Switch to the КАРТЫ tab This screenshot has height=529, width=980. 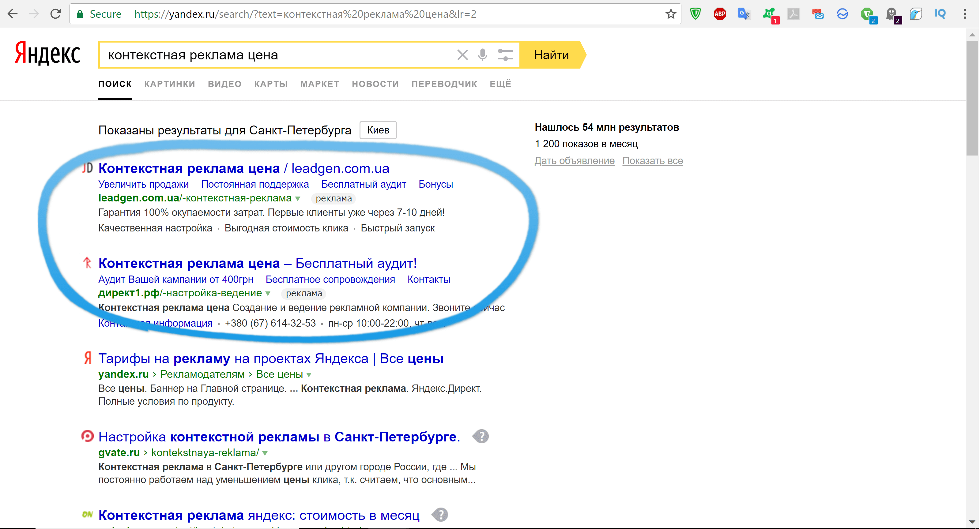(x=271, y=84)
